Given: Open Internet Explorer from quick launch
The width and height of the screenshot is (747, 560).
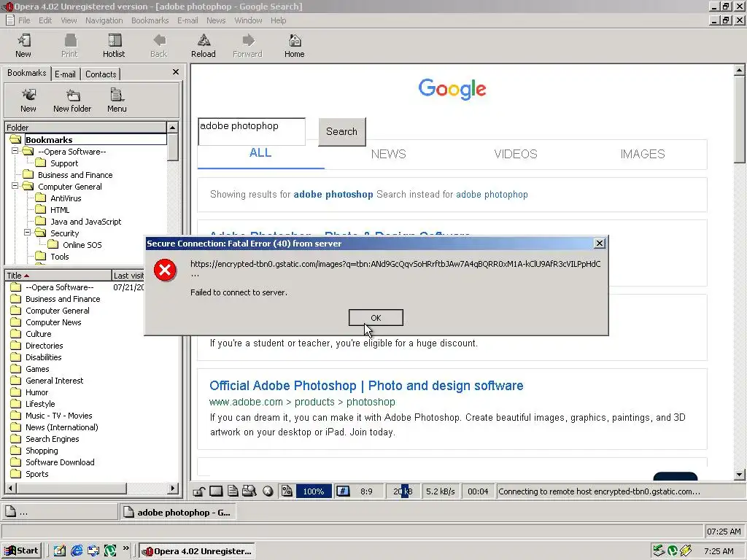Looking at the screenshot, I should click(x=77, y=551).
